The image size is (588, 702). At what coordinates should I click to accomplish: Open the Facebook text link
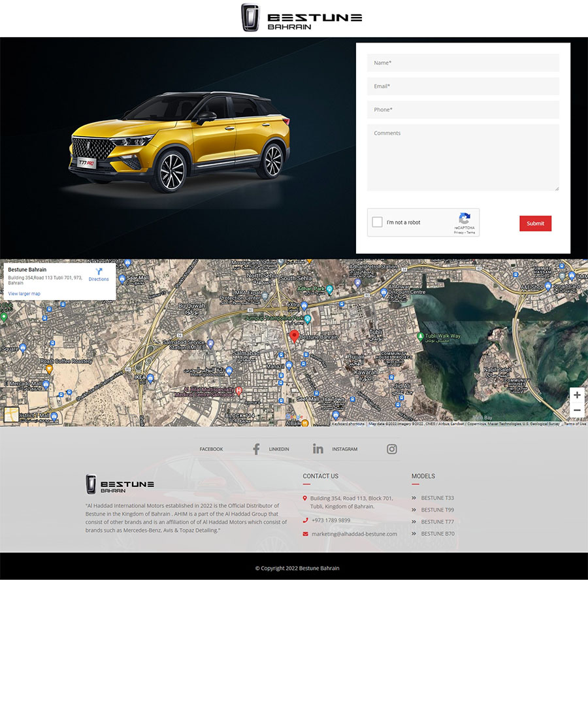click(x=211, y=449)
